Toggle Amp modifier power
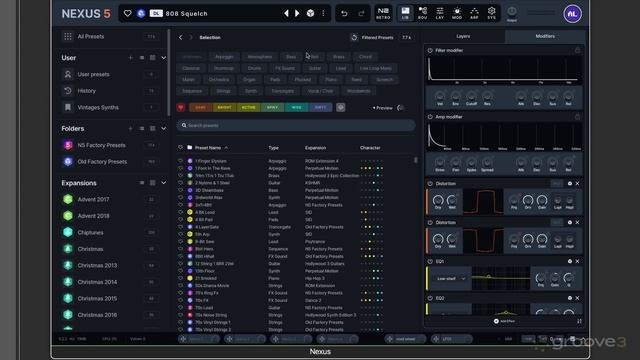Viewport: 640px width, 360px height. click(430, 117)
